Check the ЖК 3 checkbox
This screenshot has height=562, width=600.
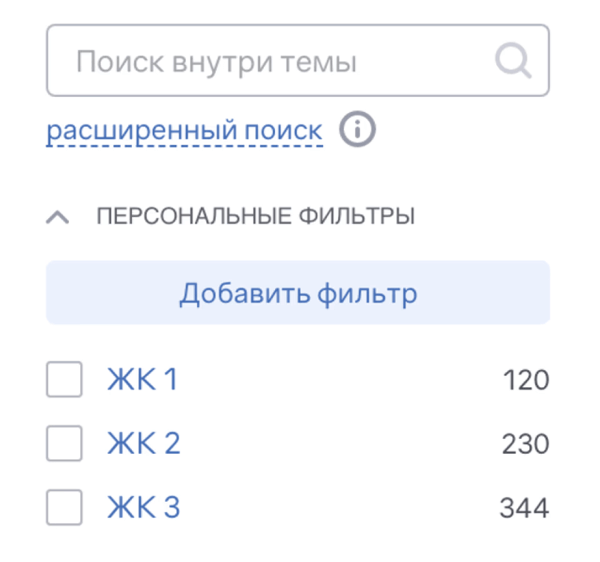64,507
